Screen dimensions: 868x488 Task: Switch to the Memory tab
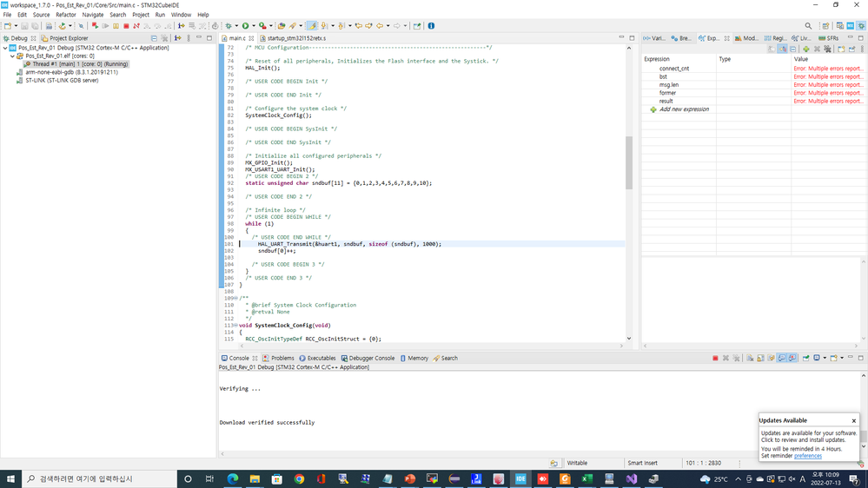click(x=414, y=358)
